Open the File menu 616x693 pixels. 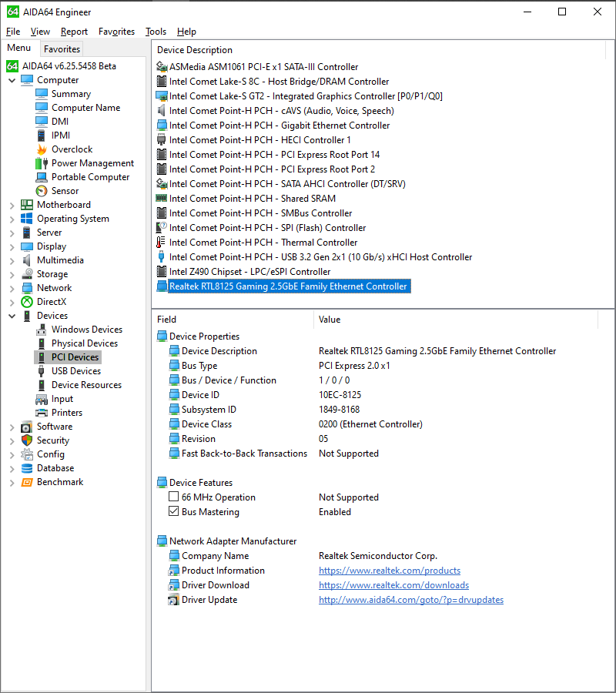(13, 32)
